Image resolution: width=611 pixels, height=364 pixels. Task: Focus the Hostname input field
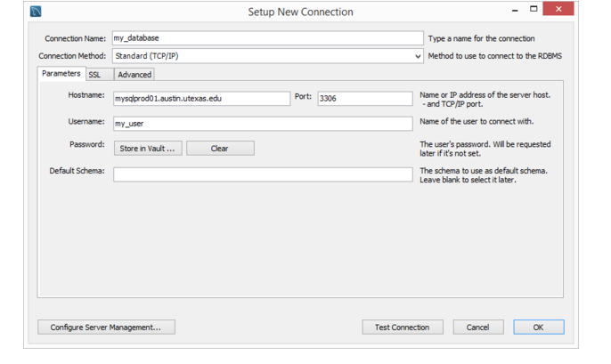point(201,99)
